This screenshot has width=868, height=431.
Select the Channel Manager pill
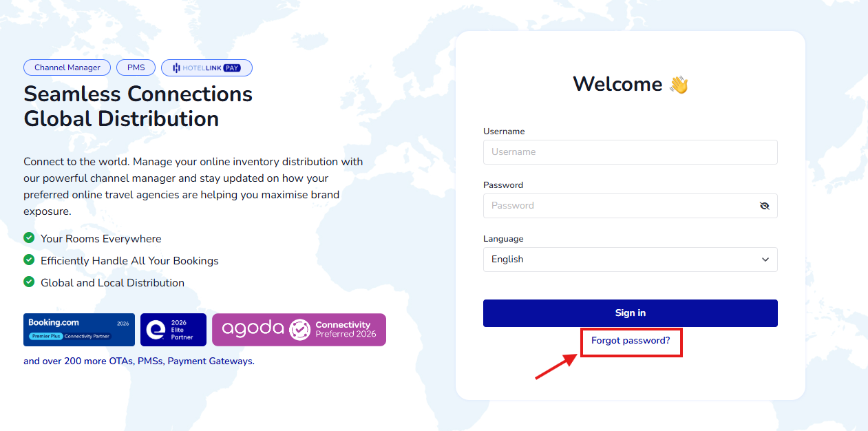point(67,67)
